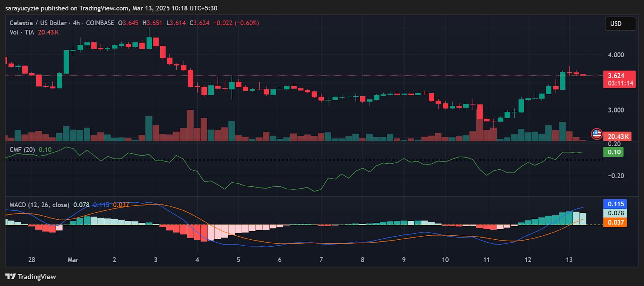Click the red 20.43K volume axis tag
This screenshot has height=286, width=644.
pyautogui.click(x=618, y=137)
